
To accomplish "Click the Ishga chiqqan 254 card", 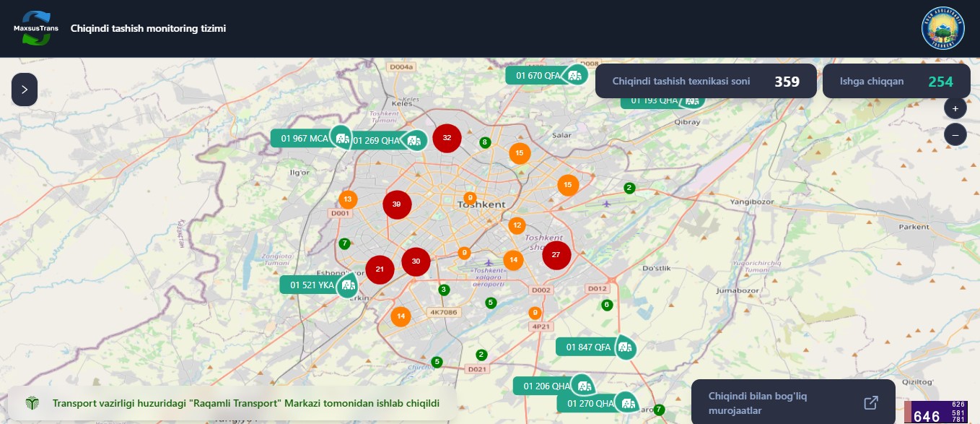I will coord(896,82).
